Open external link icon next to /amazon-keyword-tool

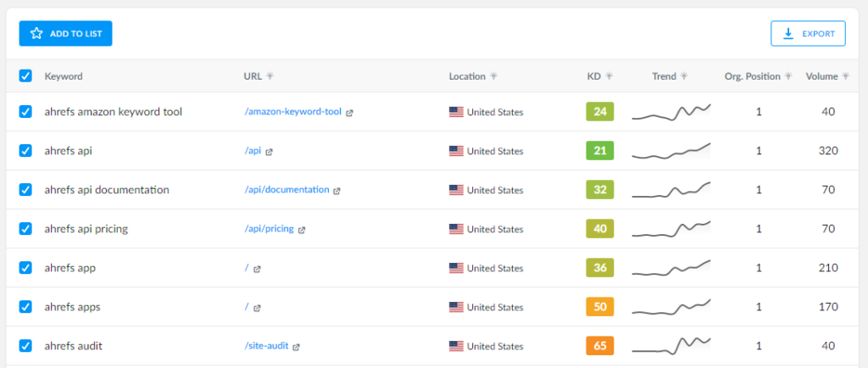coord(349,112)
